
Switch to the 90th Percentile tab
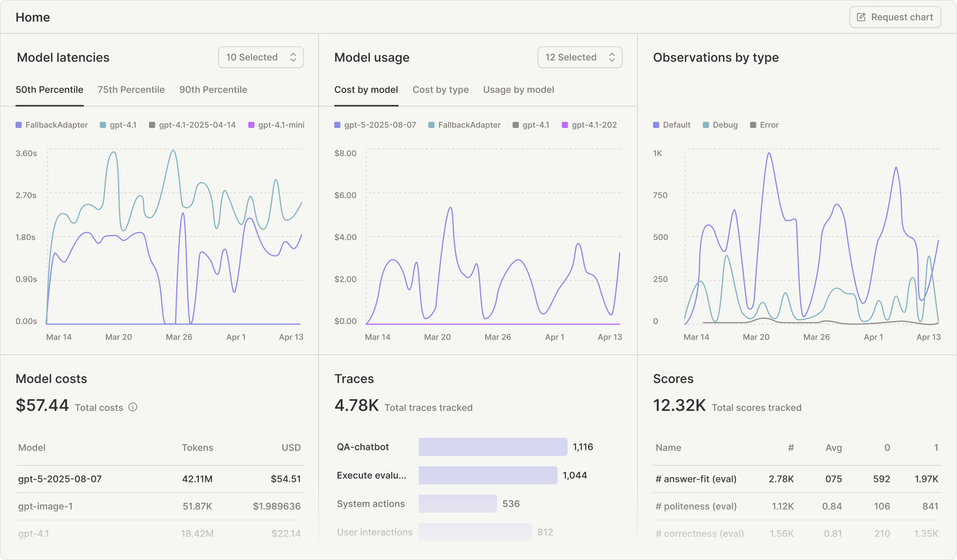(213, 90)
